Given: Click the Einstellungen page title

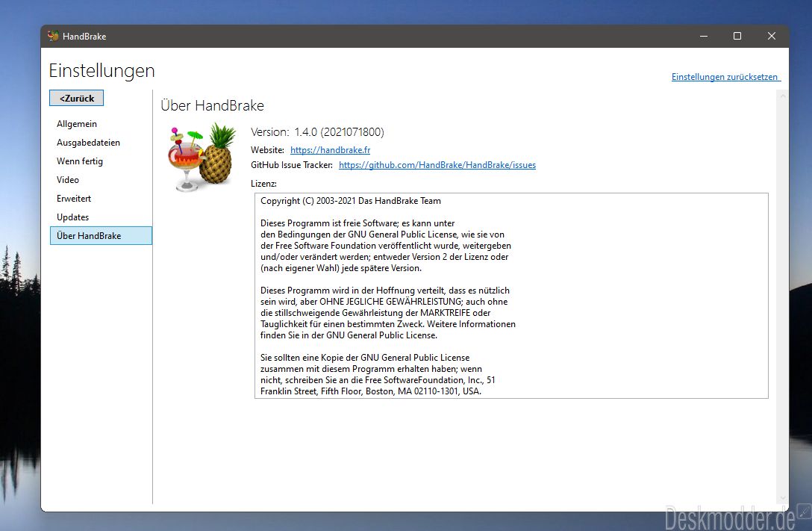Looking at the screenshot, I should coord(101,70).
